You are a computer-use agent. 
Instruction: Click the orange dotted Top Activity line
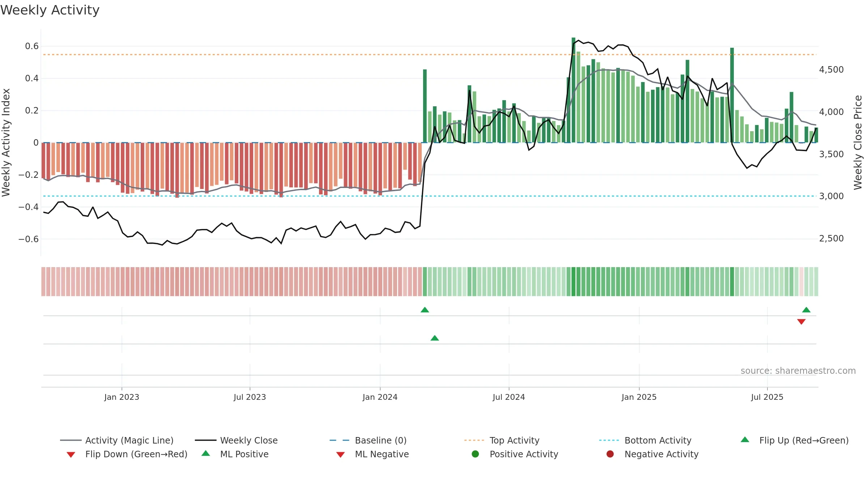point(430,55)
